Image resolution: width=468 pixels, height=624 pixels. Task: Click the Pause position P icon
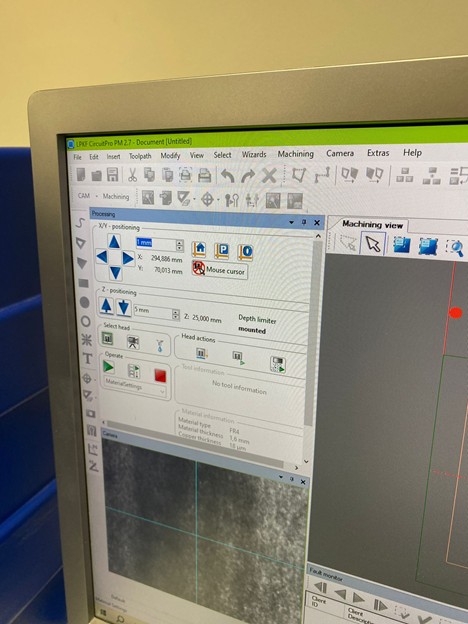click(x=222, y=251)
